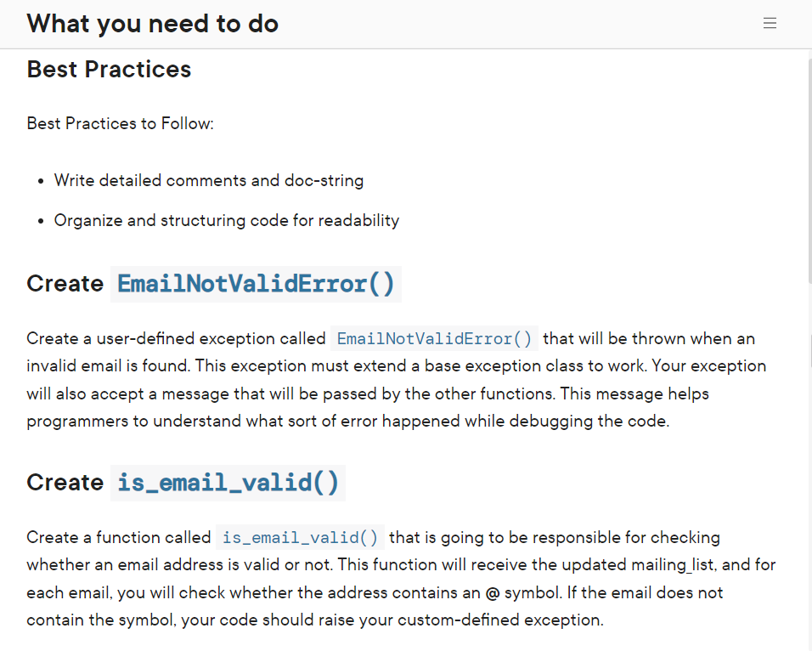Select the is_email_valid() code snippet in the heading
Screen dimensions: 812x651
[227, 483]
